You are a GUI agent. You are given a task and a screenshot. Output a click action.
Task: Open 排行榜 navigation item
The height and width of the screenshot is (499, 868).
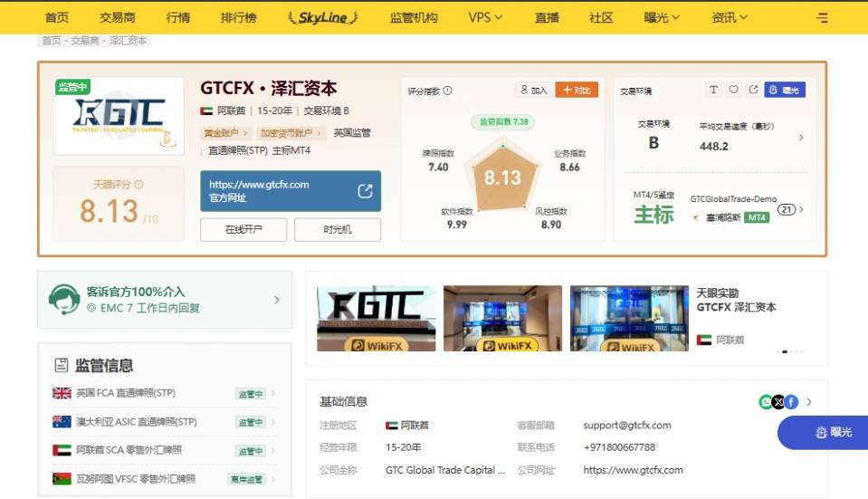[x=239, y=18]
